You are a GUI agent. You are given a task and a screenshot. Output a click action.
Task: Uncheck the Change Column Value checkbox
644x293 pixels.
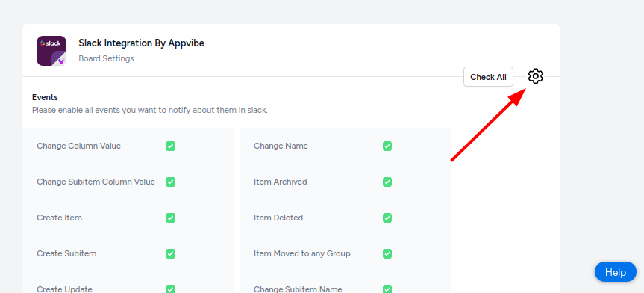pos(170,146)
